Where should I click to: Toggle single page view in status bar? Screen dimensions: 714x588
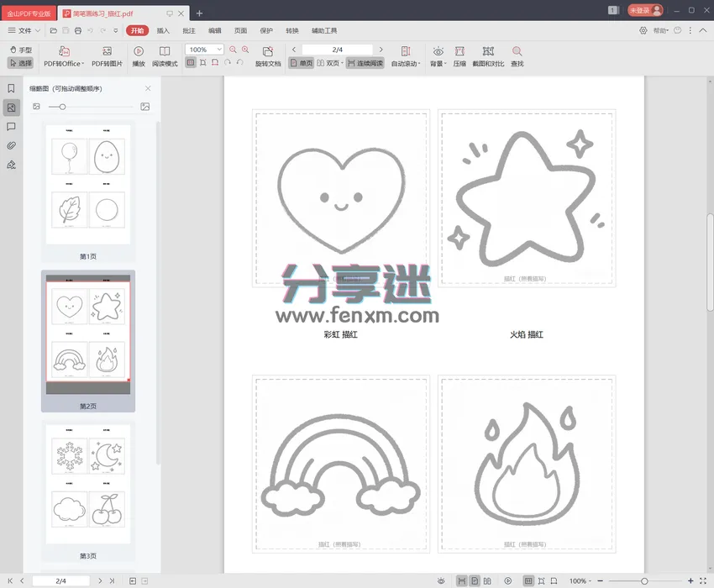475,580
